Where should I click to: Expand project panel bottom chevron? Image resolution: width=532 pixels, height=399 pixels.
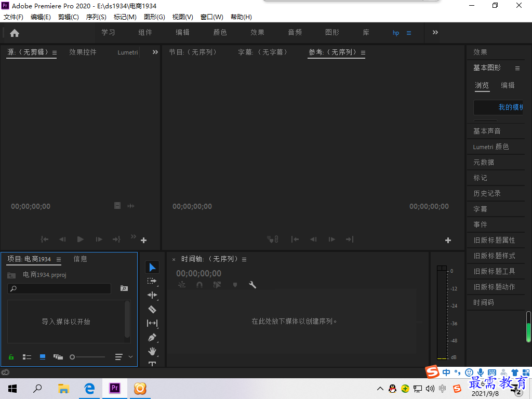click(x=130, y=357)
